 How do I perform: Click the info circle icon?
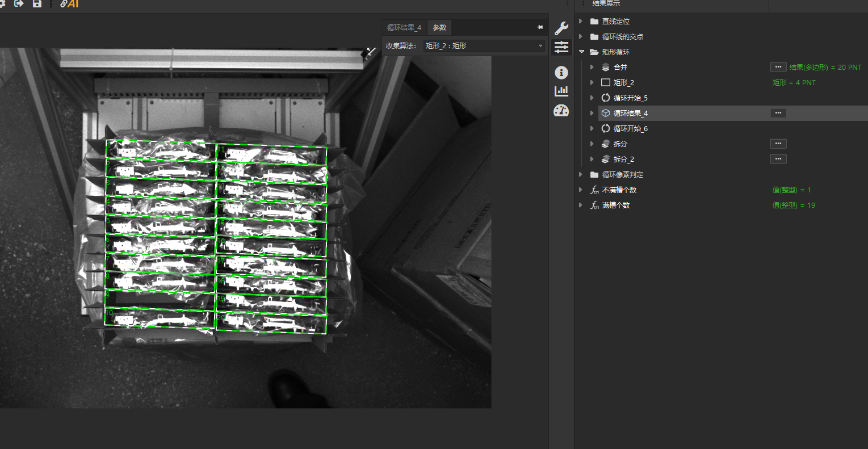(x=561, y=72)
